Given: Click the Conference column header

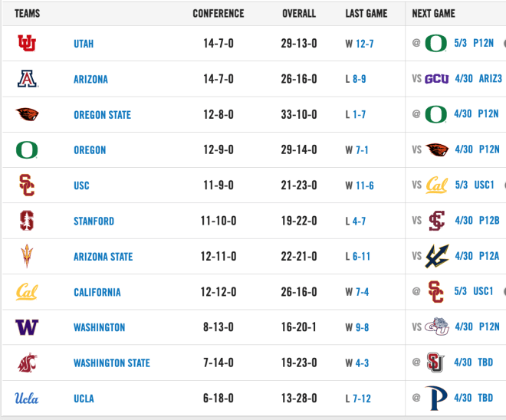Looking at the screenshot, I should 219,14.
